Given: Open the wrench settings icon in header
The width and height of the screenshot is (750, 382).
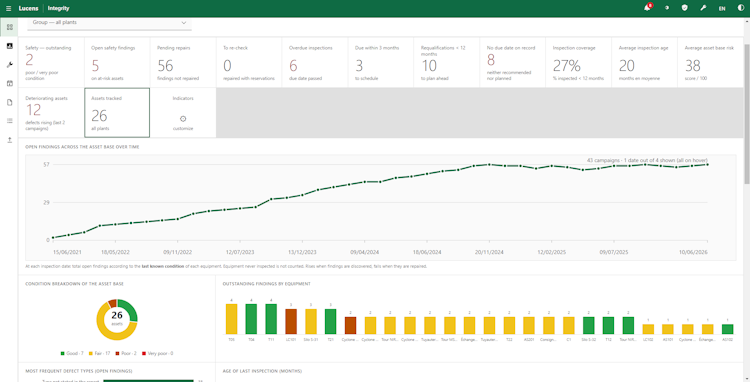Looking at the screenshot, I should 703,8.
